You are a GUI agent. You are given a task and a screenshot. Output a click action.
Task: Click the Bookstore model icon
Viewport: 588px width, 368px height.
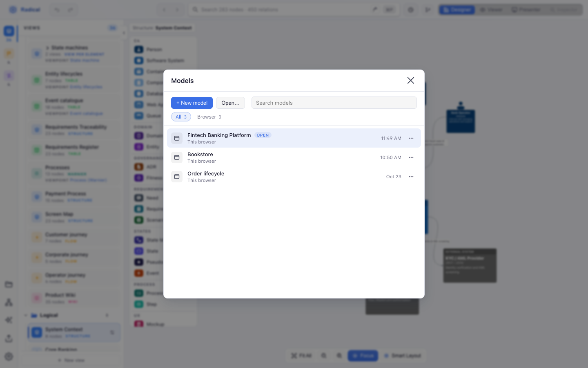pos(177,157)
